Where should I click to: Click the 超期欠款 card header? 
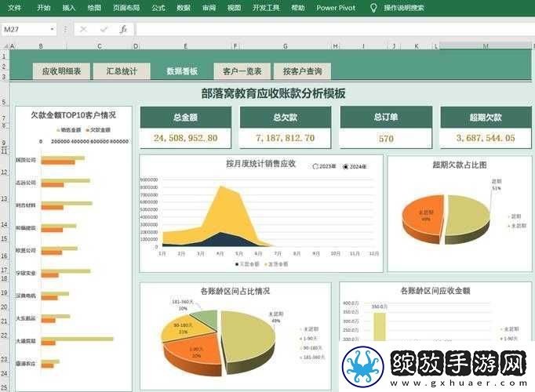point(486,118)
